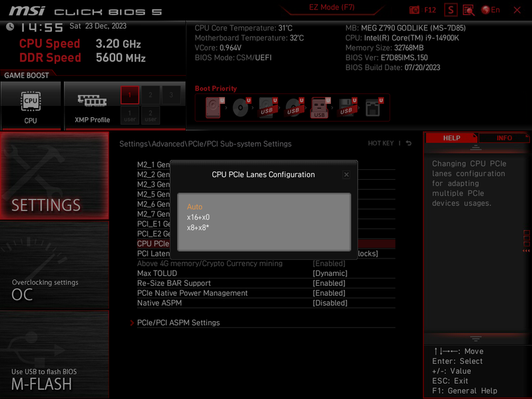532x399 pixels.
Task: Open the M-FLASH section
Action: point(55,354)
